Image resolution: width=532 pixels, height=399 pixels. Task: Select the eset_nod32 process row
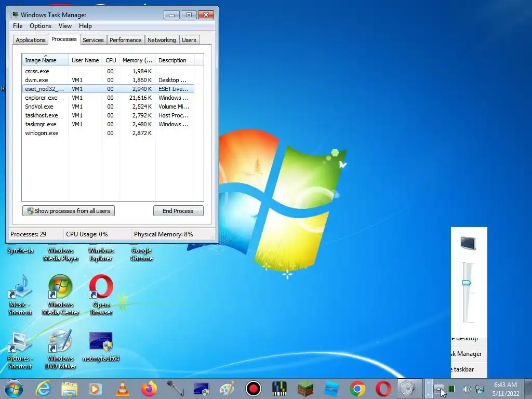point(108,89)
